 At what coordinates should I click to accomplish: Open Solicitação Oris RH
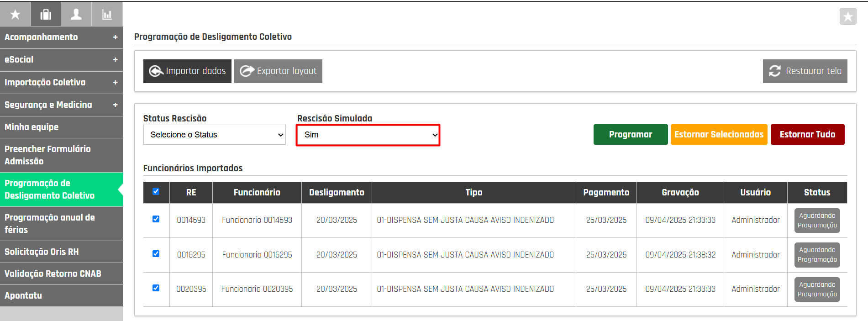[61, 252]
